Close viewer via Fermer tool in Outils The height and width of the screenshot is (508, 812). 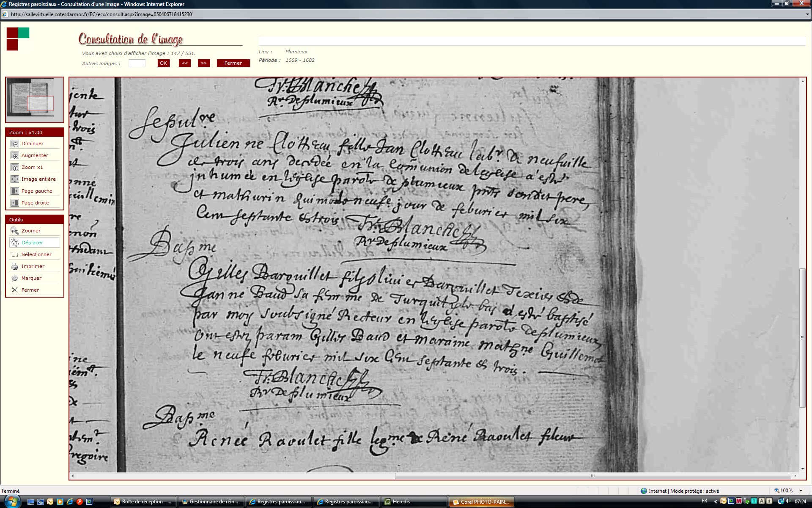(15, 290)
